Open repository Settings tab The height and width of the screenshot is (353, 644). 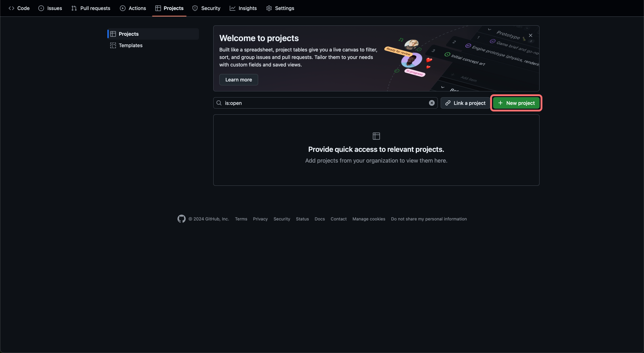point(280,8)
